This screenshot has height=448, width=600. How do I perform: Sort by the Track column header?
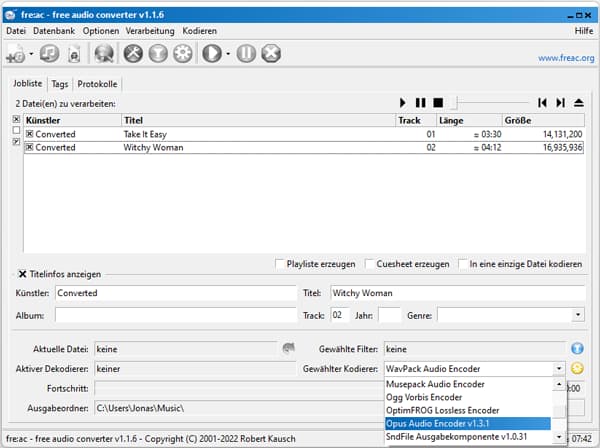coord(416,120)
